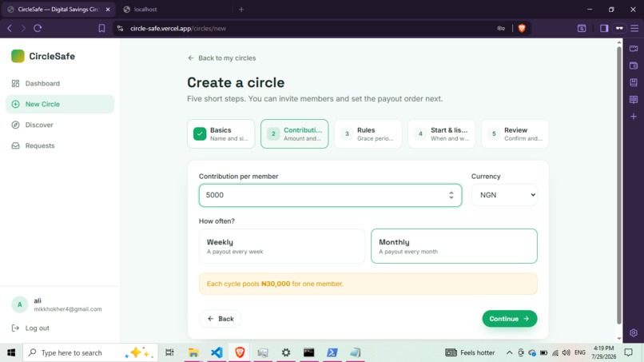
Task: Open the Windows Start menu
Action: coord(11,352)
